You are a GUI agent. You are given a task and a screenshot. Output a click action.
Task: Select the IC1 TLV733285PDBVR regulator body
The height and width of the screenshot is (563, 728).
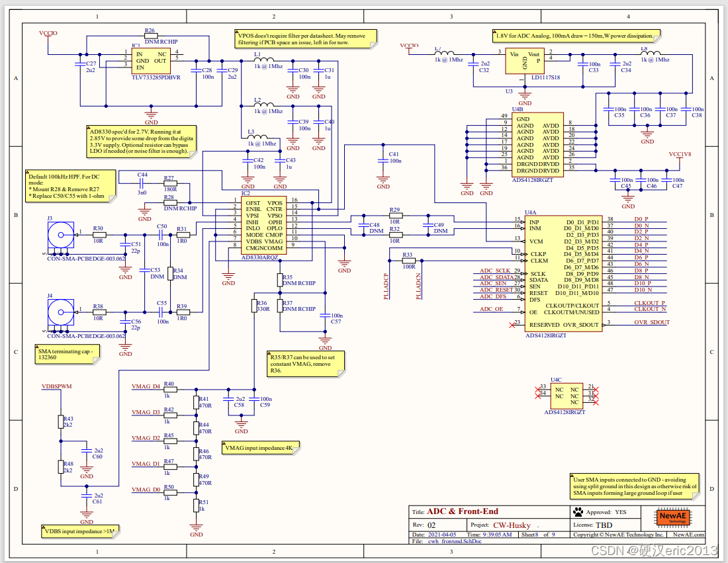(150, 60)
